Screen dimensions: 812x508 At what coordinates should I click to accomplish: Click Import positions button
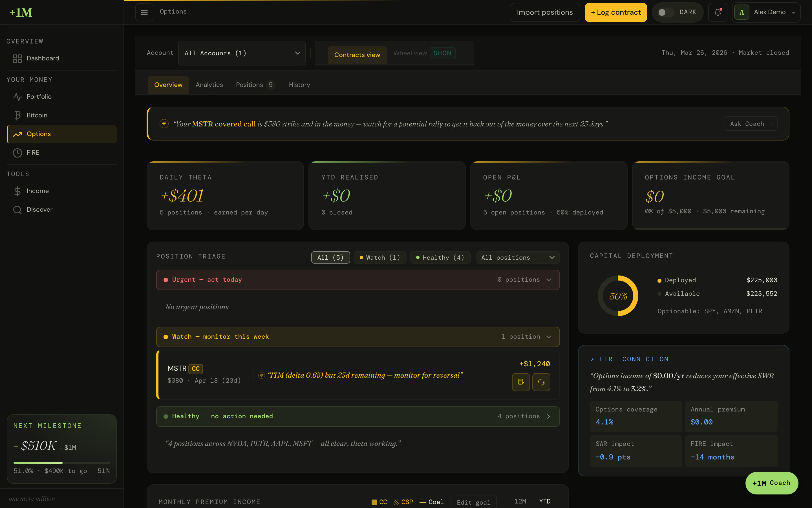[545, 12]
